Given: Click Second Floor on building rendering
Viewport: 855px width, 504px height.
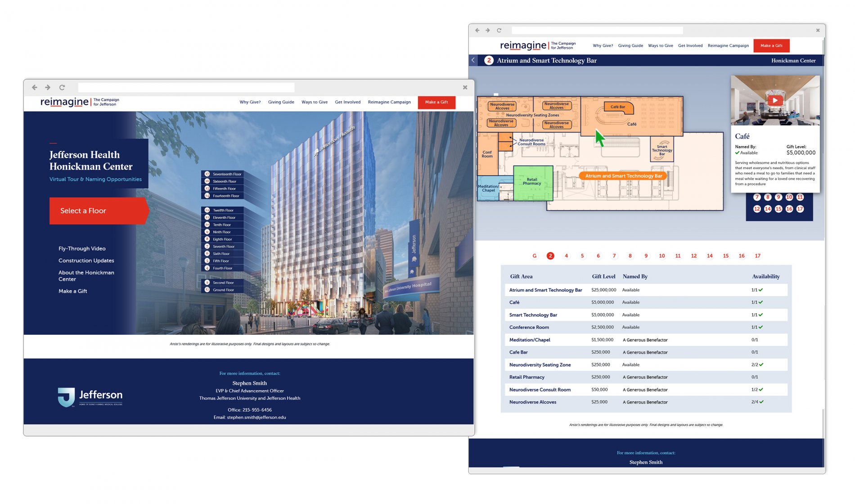Looking at the screenshot, I should click(223, 283).
